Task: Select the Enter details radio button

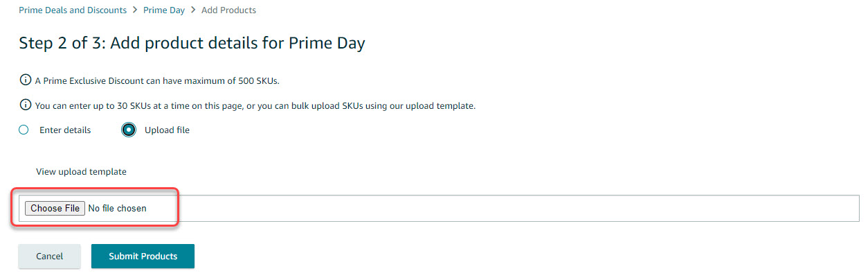Action: coord(24,130)
